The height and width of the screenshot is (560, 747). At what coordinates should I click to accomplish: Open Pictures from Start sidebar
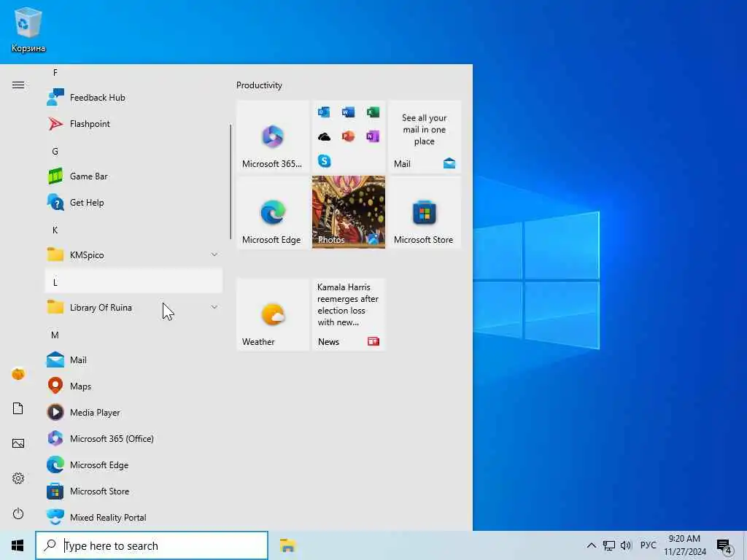[x=18, y=444]
